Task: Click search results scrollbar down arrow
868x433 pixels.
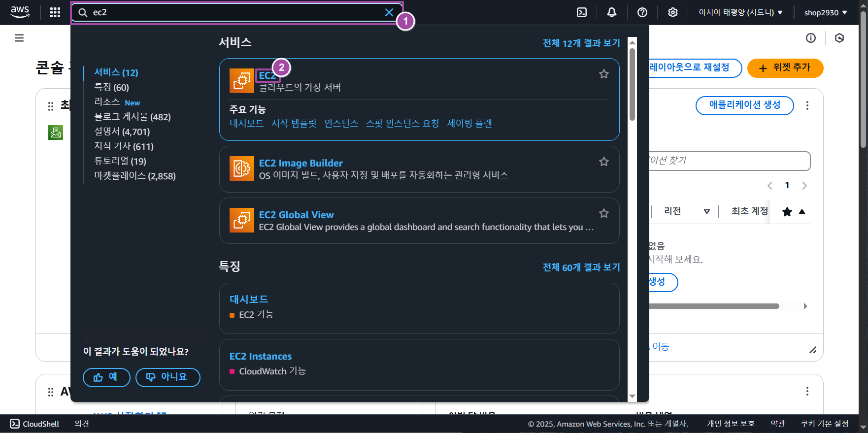Action: click(633, 397)
